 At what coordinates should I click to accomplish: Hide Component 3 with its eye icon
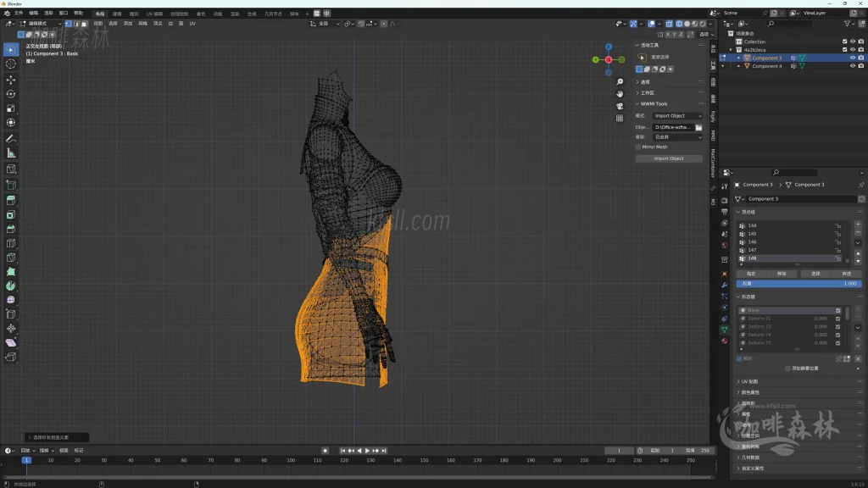[x=853, y=58]
